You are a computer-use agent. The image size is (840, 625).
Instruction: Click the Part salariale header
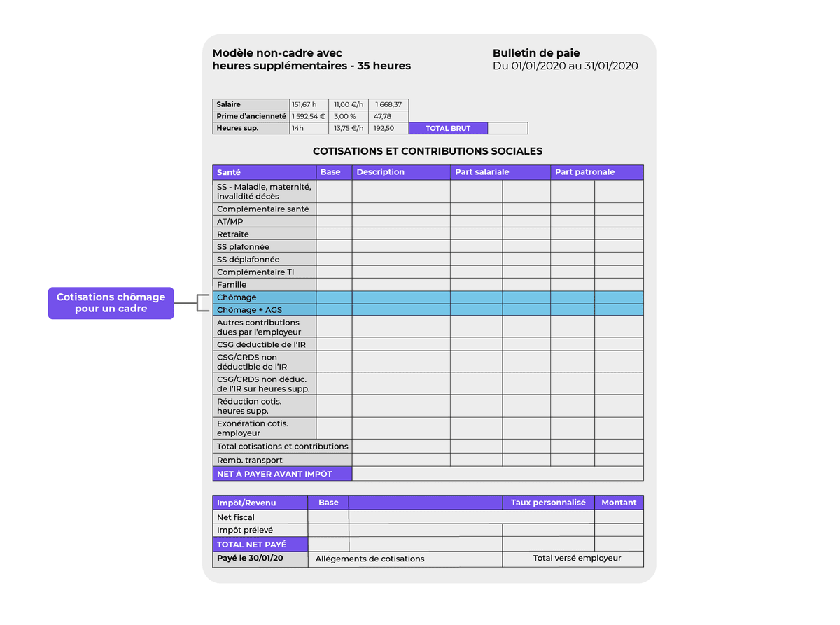[x=500, y=172]
